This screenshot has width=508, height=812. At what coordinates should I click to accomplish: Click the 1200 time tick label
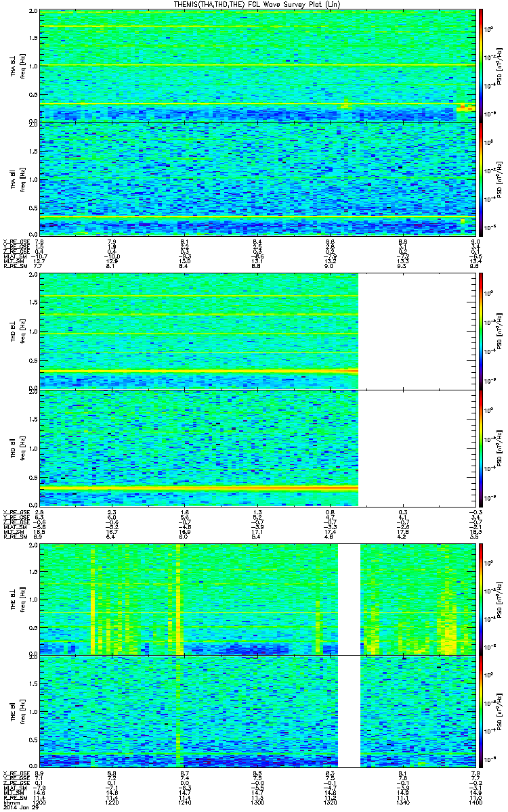pos(40,804)
